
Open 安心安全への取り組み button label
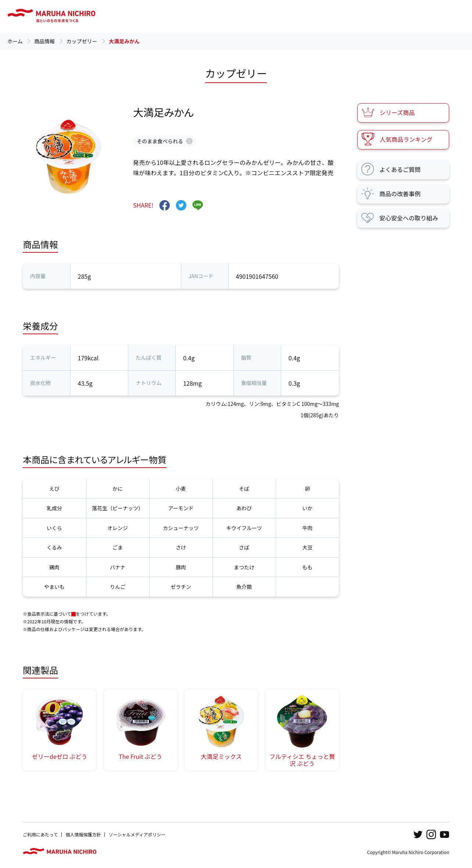pos(409,218)
